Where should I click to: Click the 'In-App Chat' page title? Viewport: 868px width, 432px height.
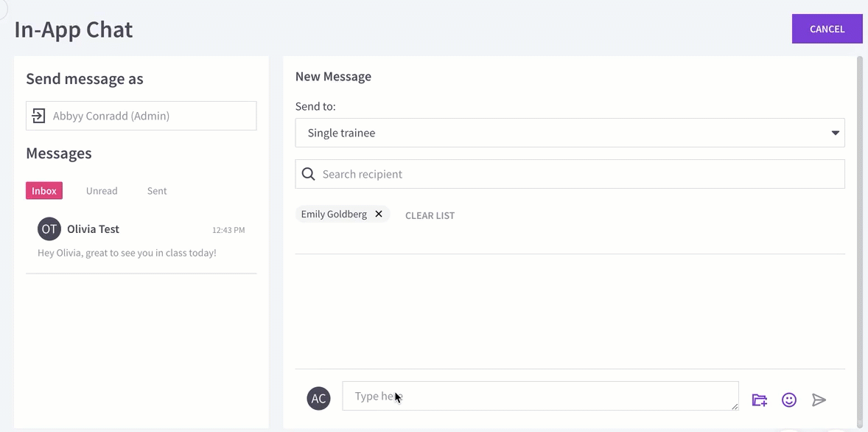click(x=74, y=29)
